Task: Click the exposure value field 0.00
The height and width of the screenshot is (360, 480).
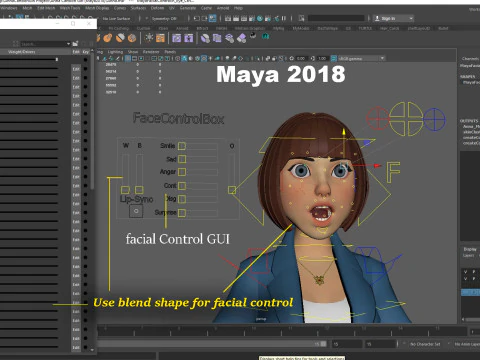Action: point(301,58)
